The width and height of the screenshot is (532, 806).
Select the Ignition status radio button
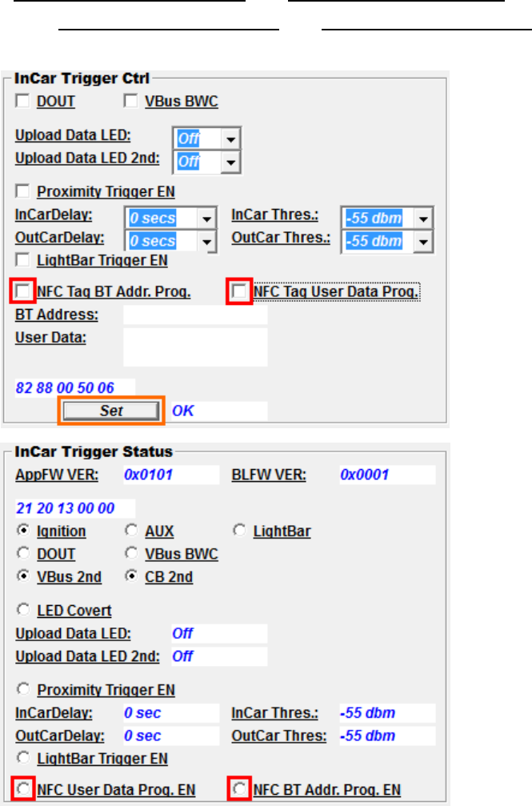tap(23, 529)
